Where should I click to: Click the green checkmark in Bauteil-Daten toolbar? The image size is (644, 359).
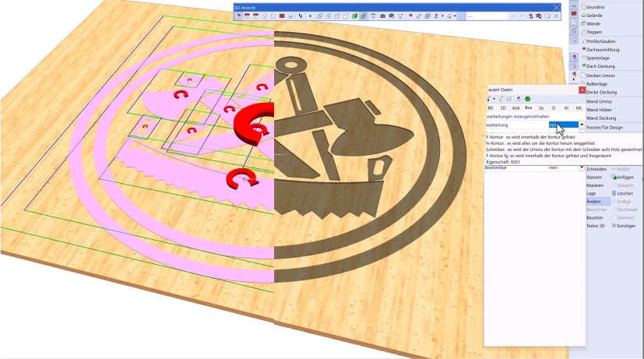pyautogui.click(x=527, y=99)
